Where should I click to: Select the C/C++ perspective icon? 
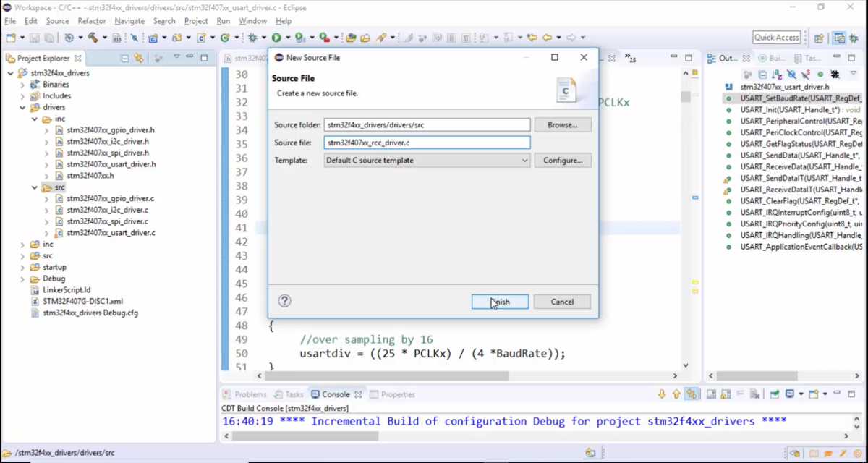[839, 38]
